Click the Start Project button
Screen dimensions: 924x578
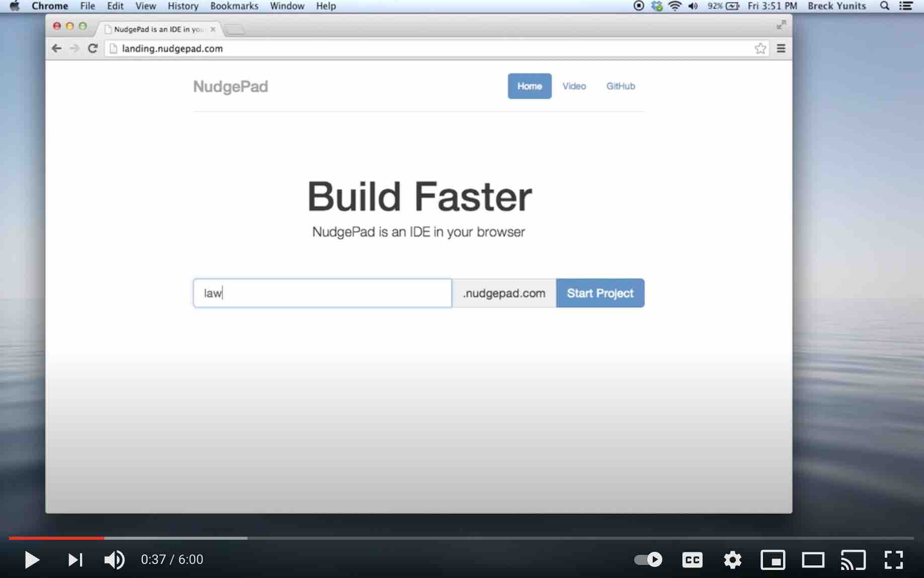pyautogui.click(x=600, y=293)
